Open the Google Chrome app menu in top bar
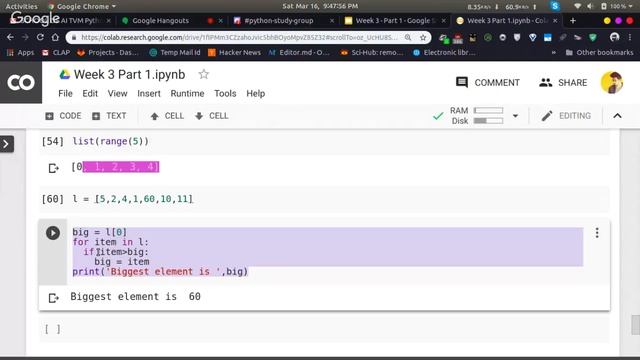The width and height of the screenshot is (640, 360). (82, 6)
